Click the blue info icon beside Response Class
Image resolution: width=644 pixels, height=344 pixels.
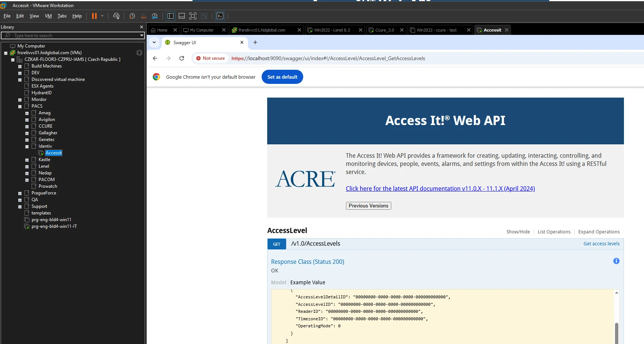616,261
